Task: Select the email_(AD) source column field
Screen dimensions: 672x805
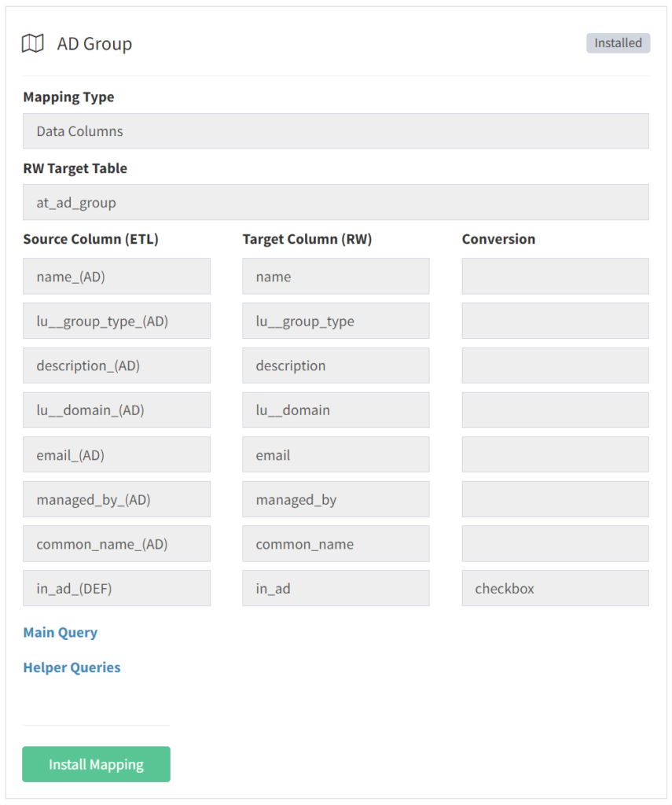Action: 116,454
